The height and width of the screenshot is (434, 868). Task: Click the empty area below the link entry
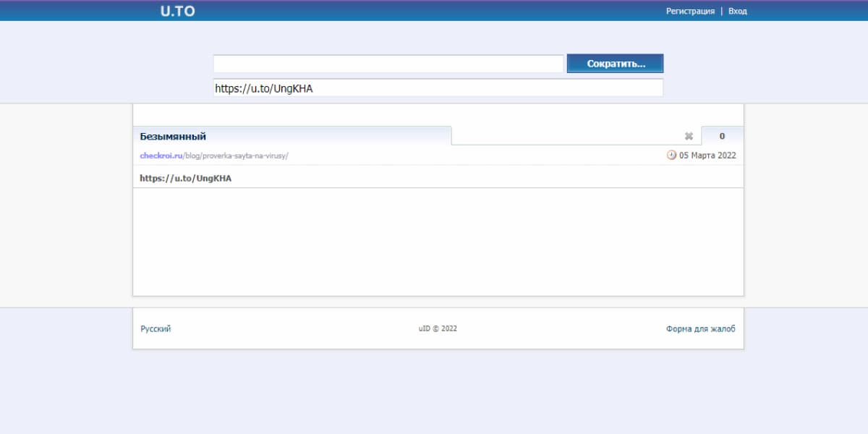[x=438, y=242]
